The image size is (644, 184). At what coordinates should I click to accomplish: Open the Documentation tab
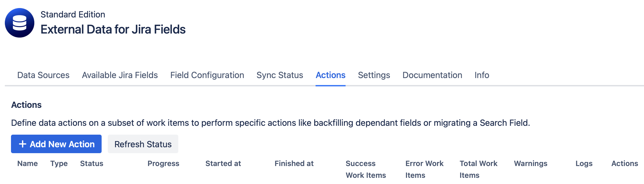[432, 75]
